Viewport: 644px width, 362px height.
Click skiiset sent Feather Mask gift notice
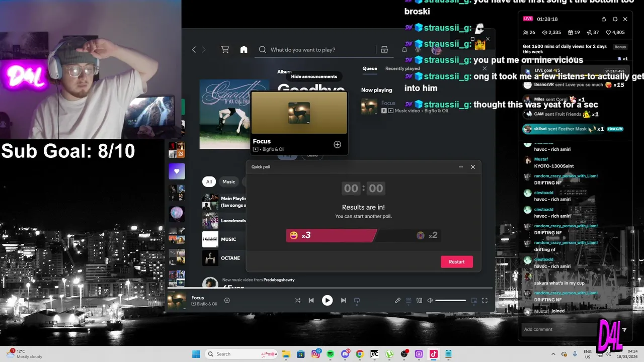pyautogui.click(x=574, y=129)
